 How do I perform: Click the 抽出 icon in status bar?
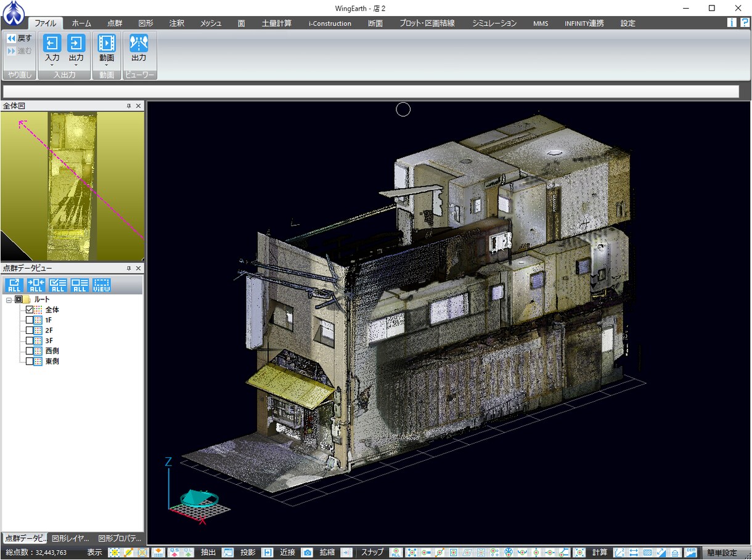[227, 553]
